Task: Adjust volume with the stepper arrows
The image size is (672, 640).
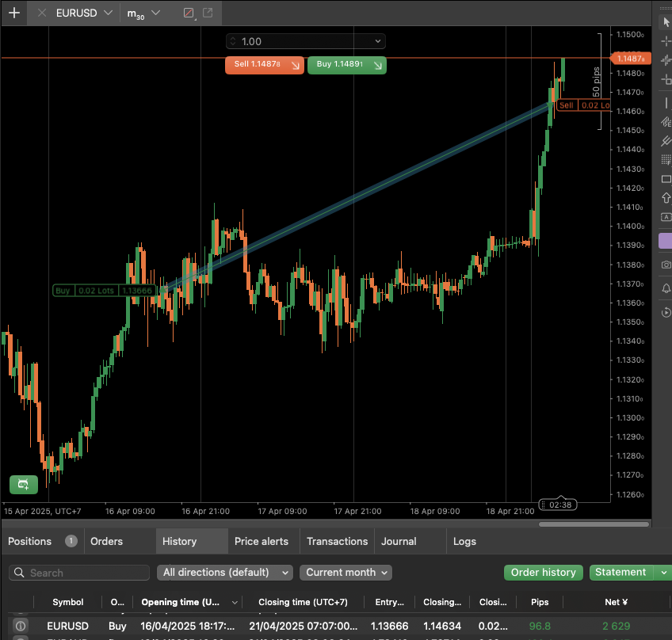Action: (233, 41)
